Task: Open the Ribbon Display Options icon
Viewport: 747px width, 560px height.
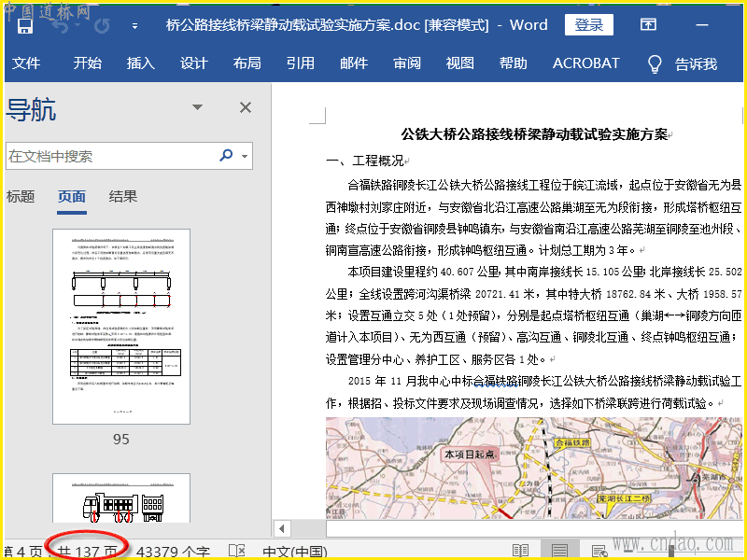Action: 647,25
